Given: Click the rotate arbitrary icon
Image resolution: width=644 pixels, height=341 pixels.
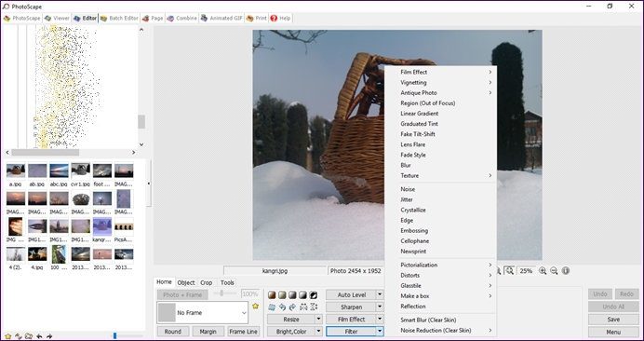Looking at the screenshot, I should pyautogui.click(x=272, y=307).
